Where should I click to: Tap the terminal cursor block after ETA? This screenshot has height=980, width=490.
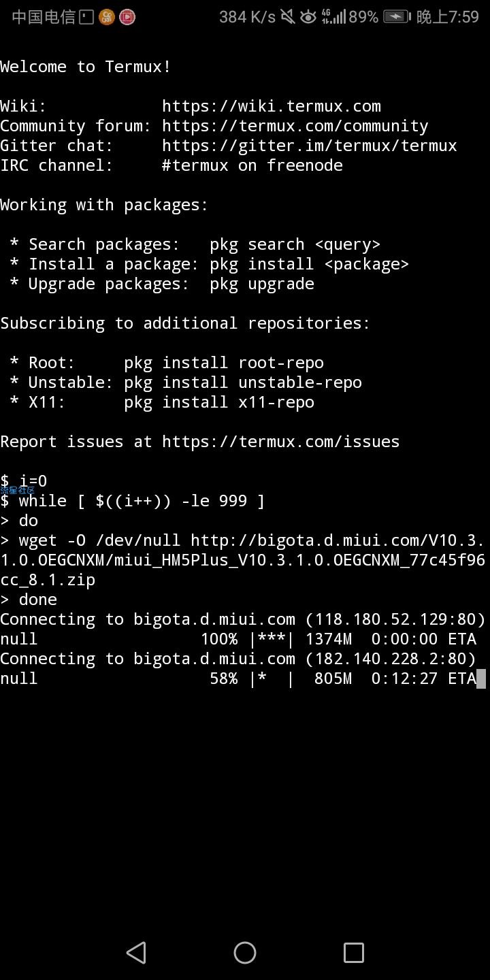tap(481, 679)
